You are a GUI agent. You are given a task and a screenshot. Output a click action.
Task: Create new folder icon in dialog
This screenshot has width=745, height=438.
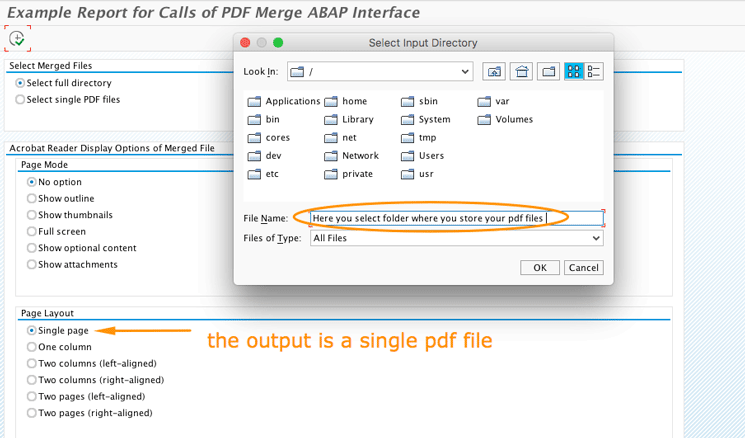point(549,72)
